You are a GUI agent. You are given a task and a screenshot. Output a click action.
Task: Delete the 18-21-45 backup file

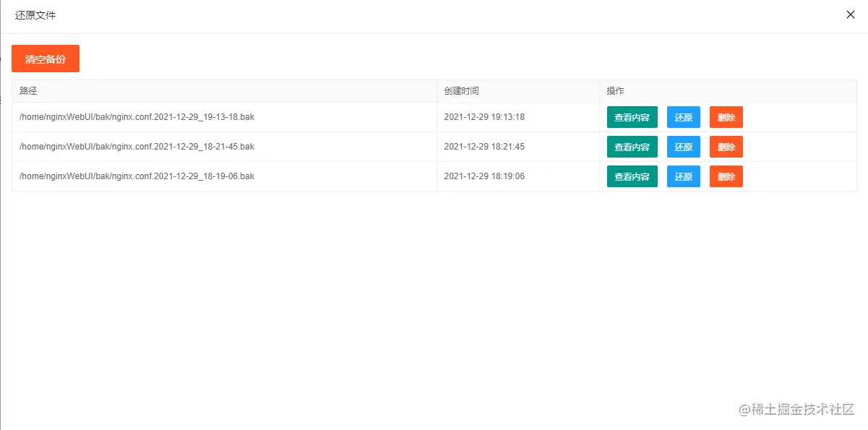[x=726, y=146]
